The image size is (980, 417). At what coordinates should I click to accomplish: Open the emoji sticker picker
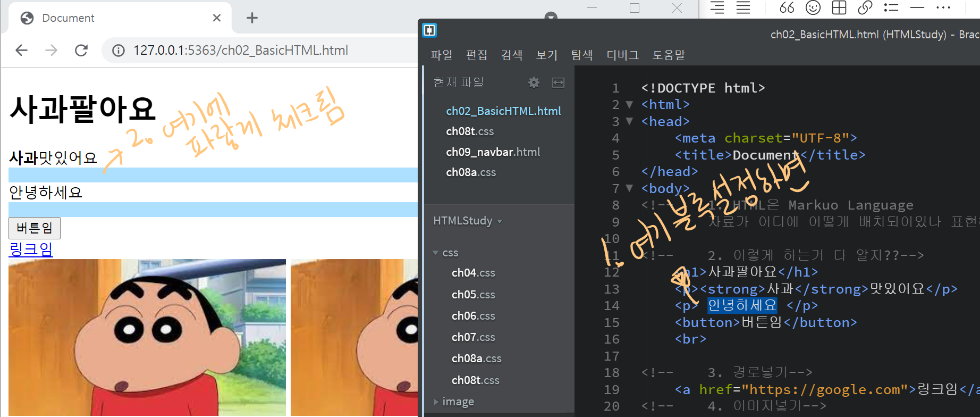pyautogui.click(x=813, y=7)
